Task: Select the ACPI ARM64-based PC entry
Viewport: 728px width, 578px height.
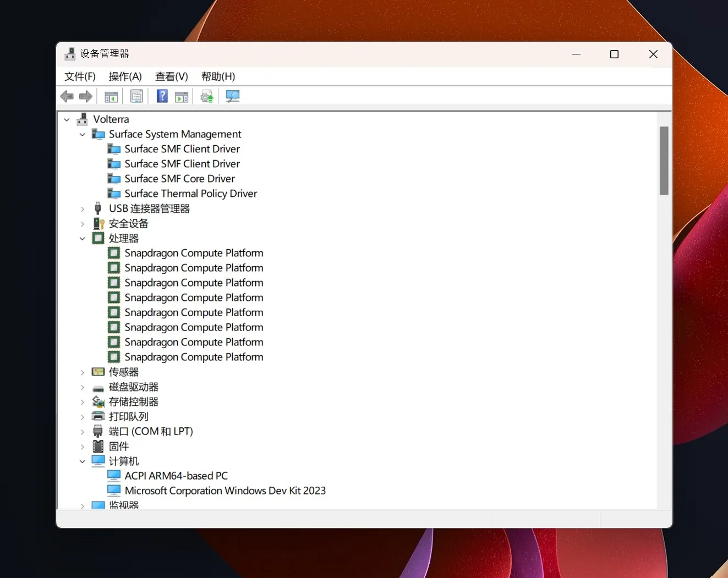Action: (176, 476)
